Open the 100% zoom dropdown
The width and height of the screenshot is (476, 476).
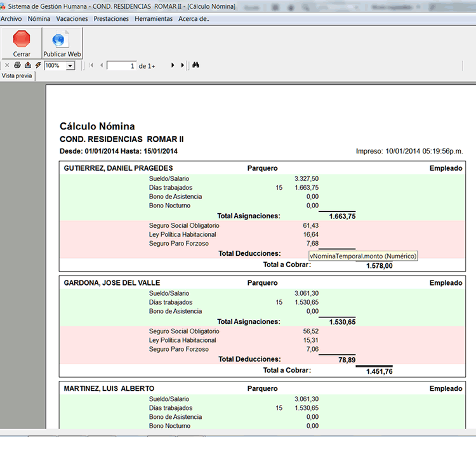click(x=70, y=66)
